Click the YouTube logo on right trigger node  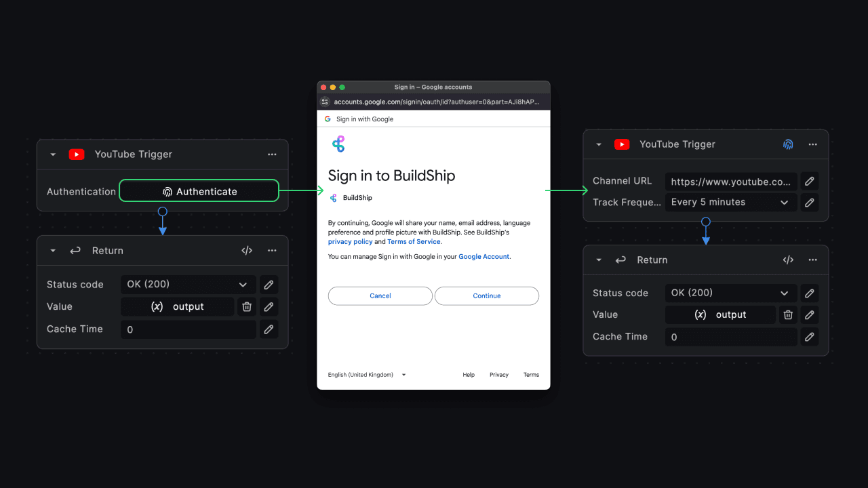622,144
